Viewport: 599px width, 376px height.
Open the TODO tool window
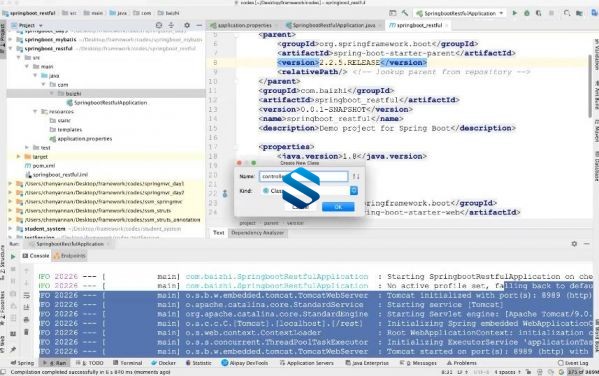(89, 363)
